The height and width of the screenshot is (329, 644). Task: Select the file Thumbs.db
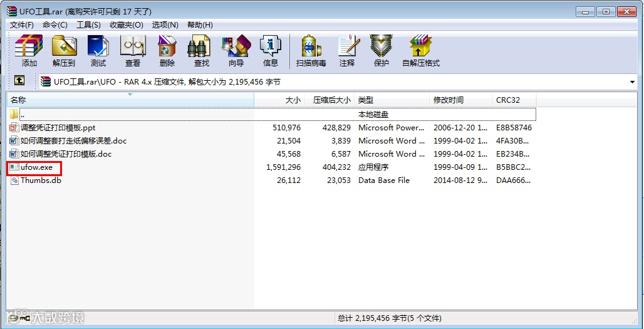[x=41, y=180]
